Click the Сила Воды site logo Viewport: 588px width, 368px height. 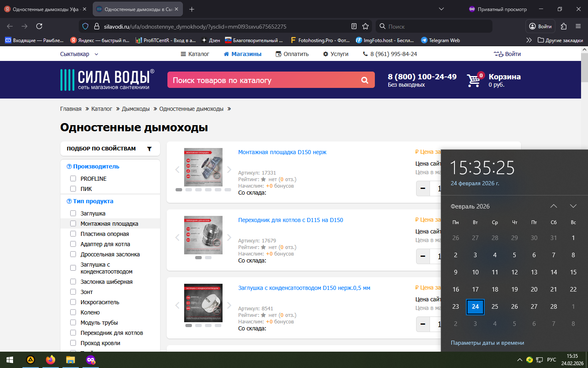coord(107,80)
